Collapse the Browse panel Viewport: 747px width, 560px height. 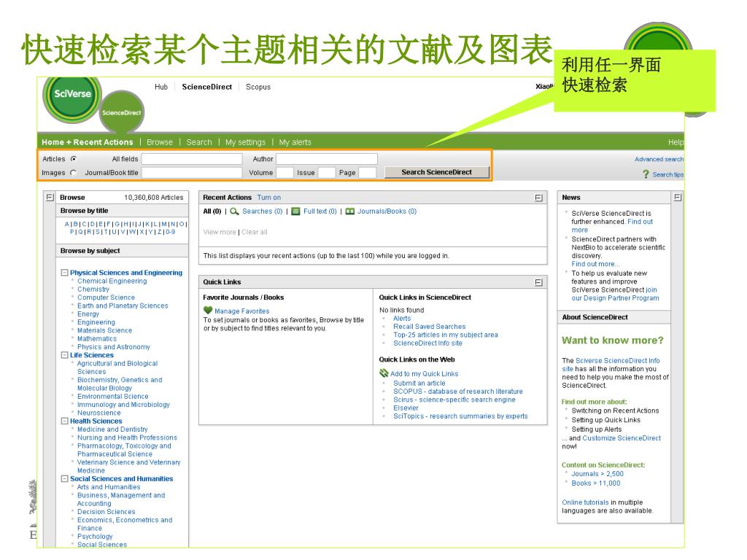(x=50, y=197)
